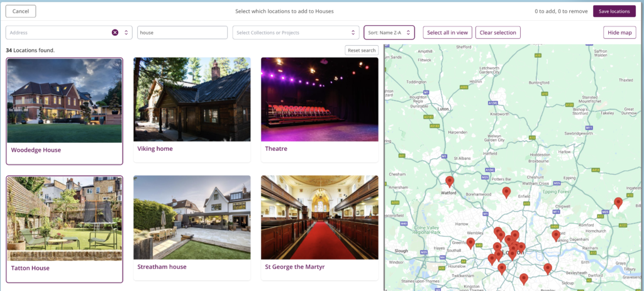Open the St George the Martyr title

coord(295,266)
